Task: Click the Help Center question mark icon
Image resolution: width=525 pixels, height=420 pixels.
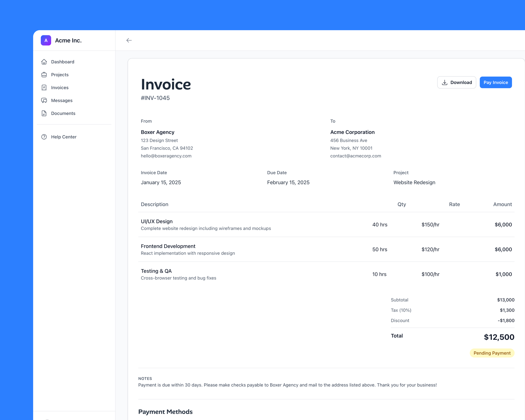Action: click(44, 137)
